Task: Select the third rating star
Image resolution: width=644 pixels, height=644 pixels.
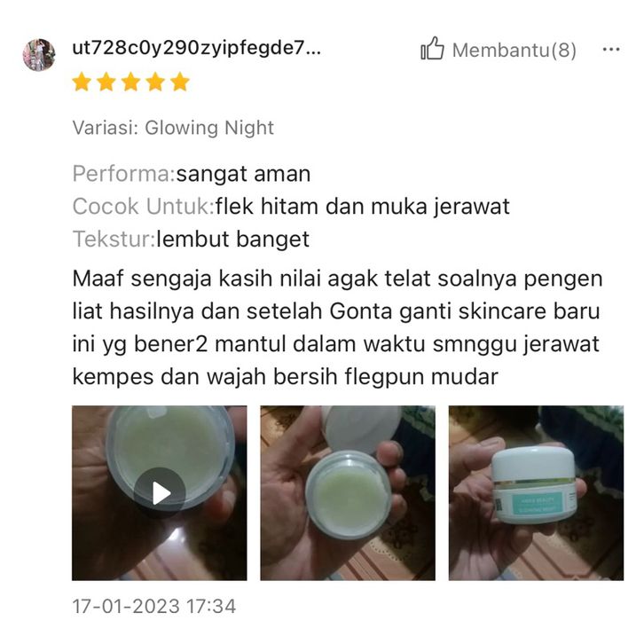Action: [131, 82]
